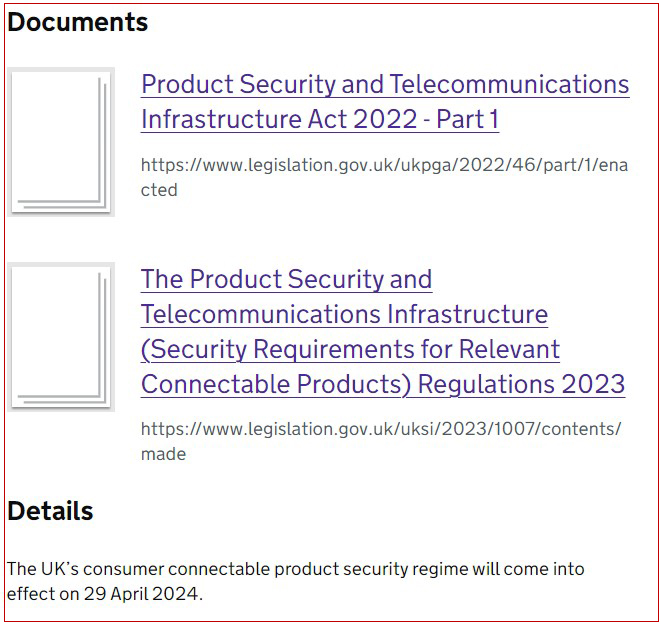Click the 'Product Security and Telecommunications' link line
661x625 pixels.
385,84
